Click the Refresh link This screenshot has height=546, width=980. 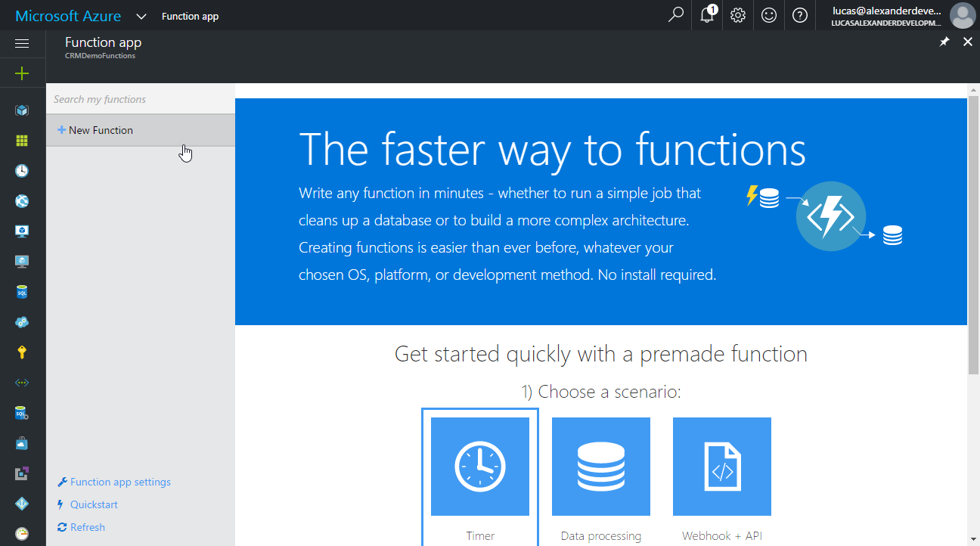click(81, 527)
